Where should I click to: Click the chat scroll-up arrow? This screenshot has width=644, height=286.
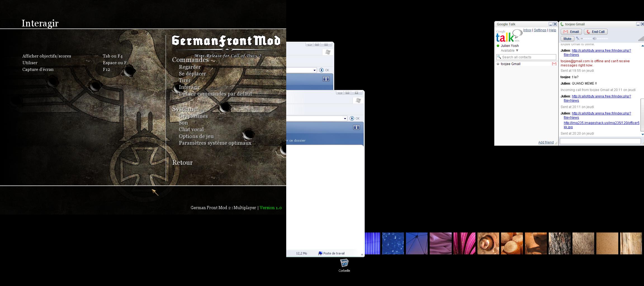642,46
